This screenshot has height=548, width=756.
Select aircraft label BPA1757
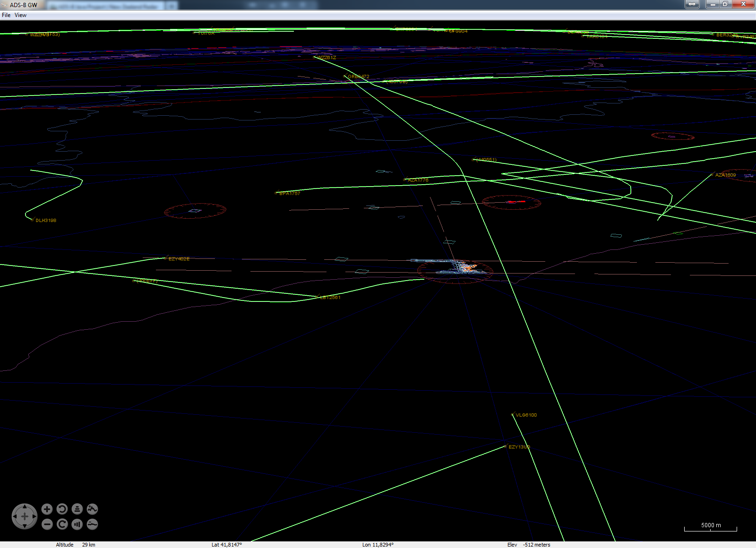tap(290, 193)
